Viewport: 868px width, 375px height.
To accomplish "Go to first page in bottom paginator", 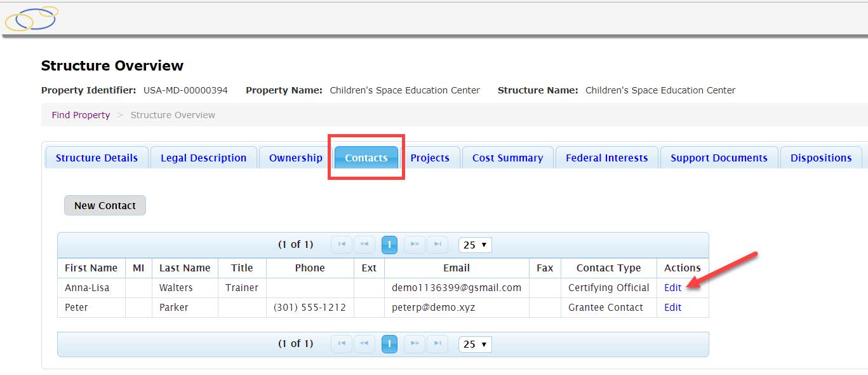I will pyautogui.click(x=342, y=344).
